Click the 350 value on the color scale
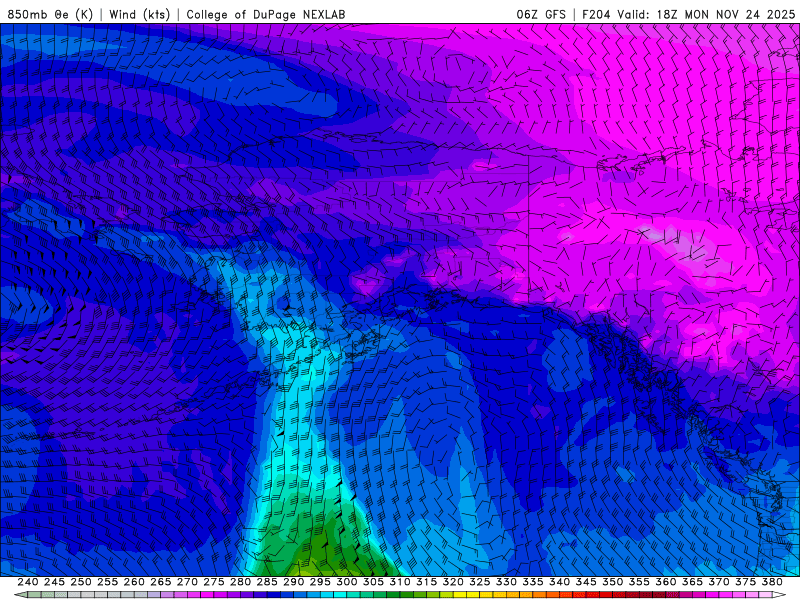The width and height of the screenshot is (800, 600). point(612,582)
